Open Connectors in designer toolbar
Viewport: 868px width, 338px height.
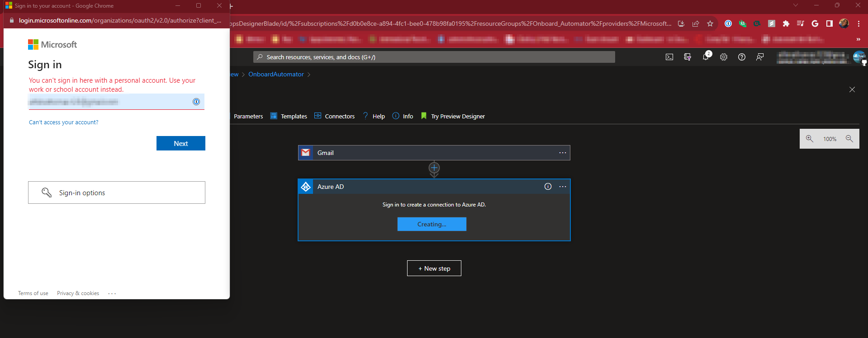click(335, 116)
